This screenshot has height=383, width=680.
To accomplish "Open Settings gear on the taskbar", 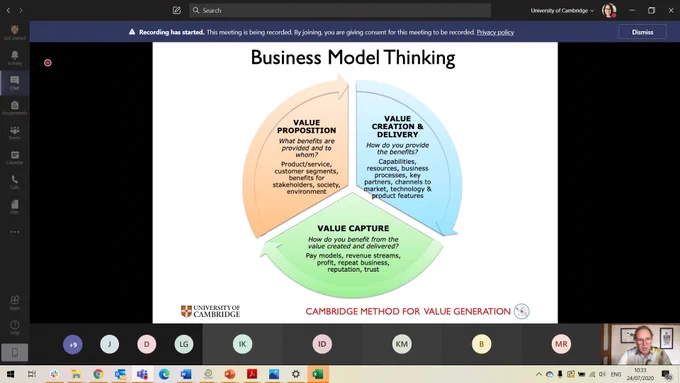I will 296,374.
